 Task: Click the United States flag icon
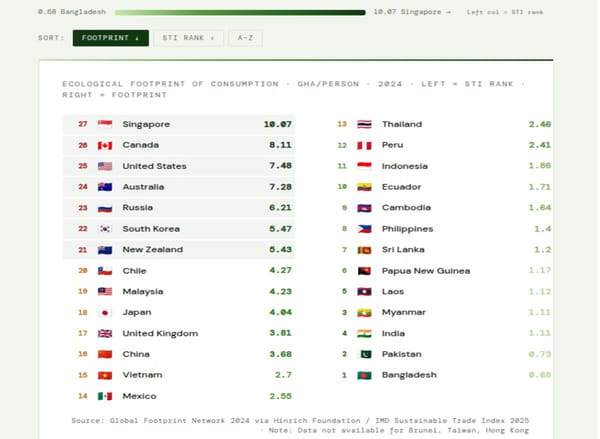click(x=105, y=166)
